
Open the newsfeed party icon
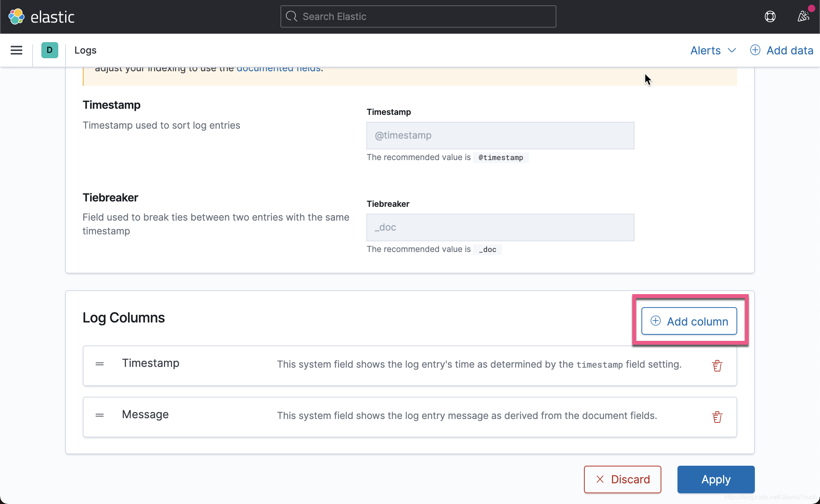pyautogui.click(x=804, y=16)
